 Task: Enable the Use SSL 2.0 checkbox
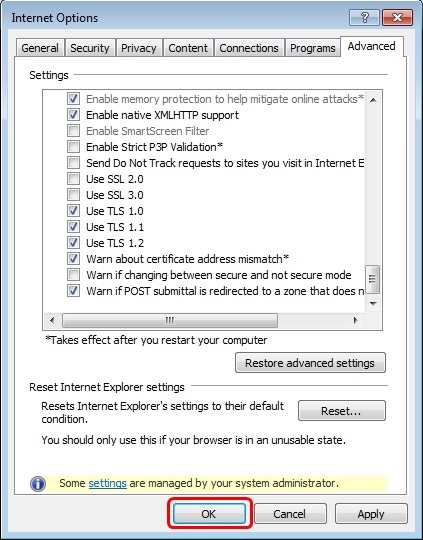pos(73,179)
